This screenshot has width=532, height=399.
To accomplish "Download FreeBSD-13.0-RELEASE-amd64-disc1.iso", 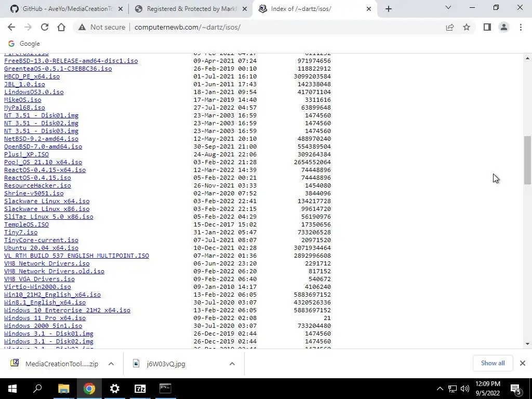I will (x=71, y=61).
